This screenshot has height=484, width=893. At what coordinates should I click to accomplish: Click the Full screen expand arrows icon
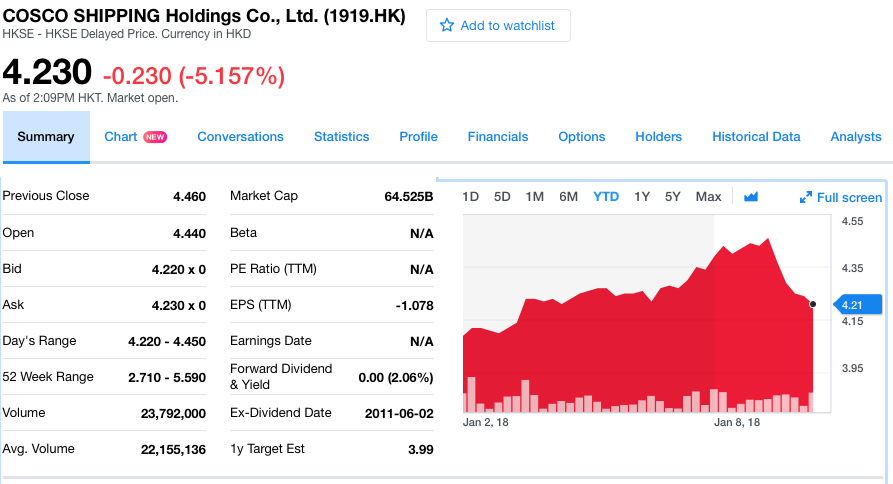click(805, 198)
